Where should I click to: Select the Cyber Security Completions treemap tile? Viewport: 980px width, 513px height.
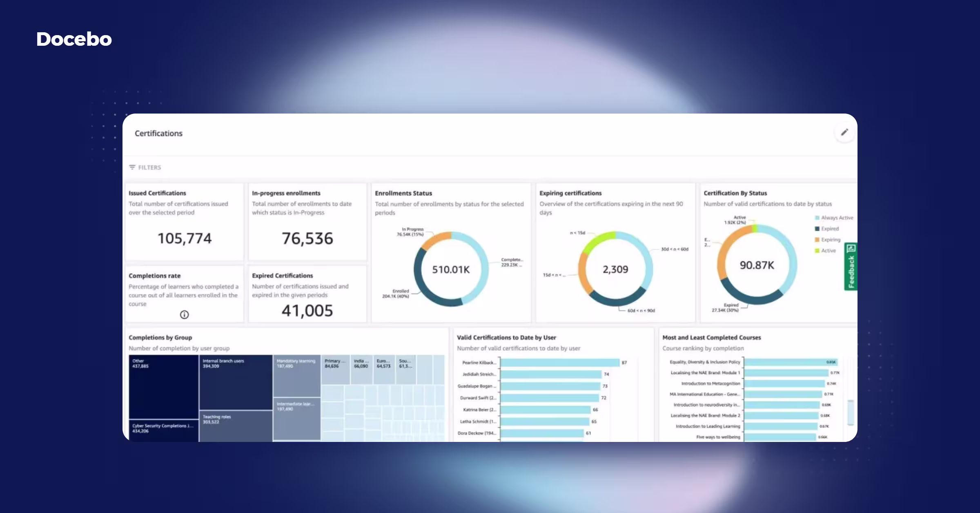pos(164,430)
